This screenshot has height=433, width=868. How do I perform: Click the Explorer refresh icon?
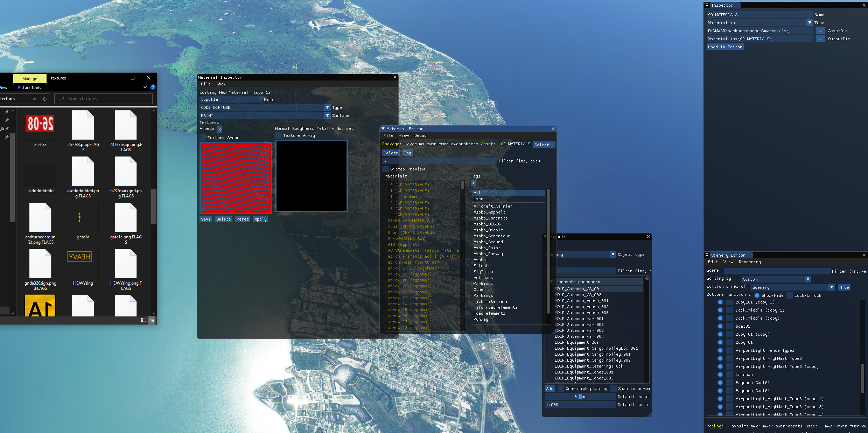(x=45, y=99)
